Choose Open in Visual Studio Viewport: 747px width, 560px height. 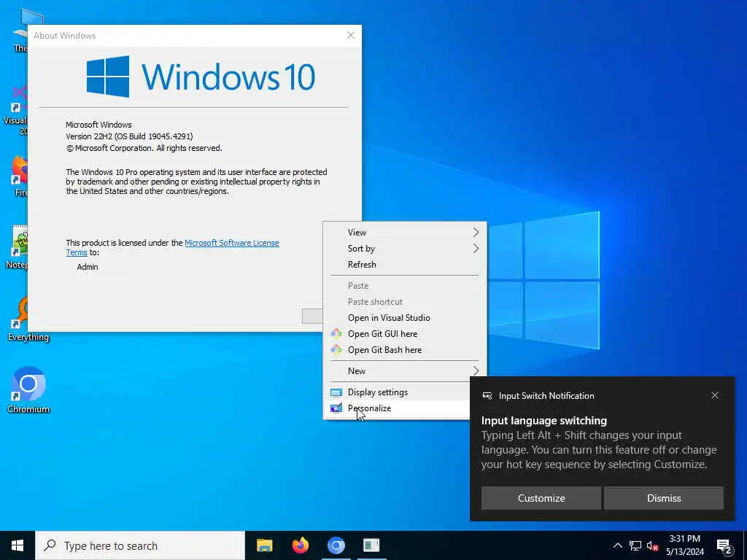point(405,318)
